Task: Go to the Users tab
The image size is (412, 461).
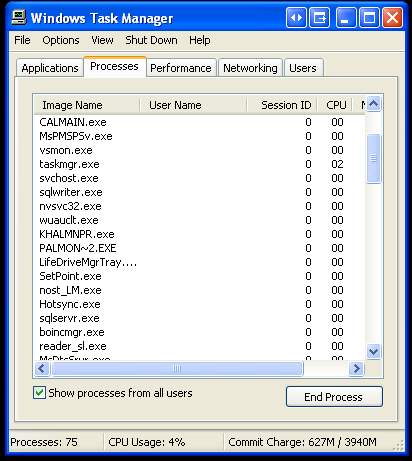Action: [303, 68]
